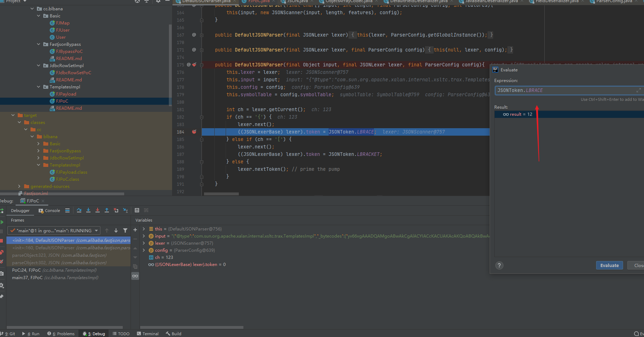
Task: Click the duplicate watch copy icon
Action: (135, 266)
